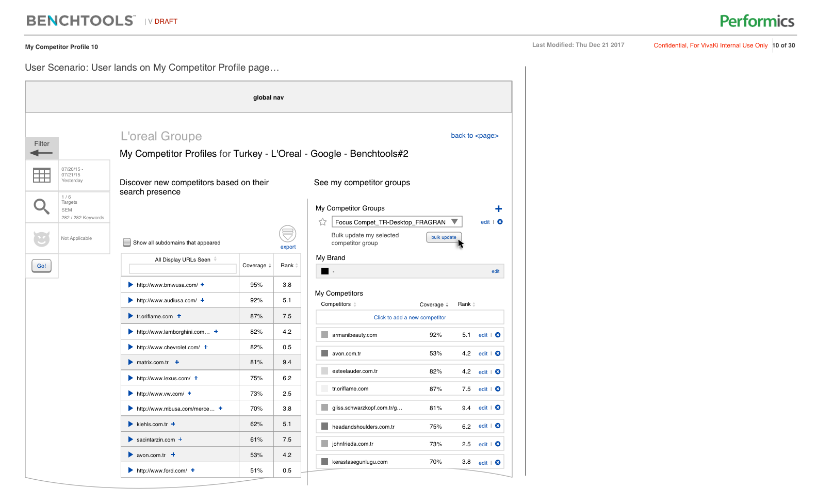Open the date range calendar grid icon
817x504 pixels.
pos(42,175)
